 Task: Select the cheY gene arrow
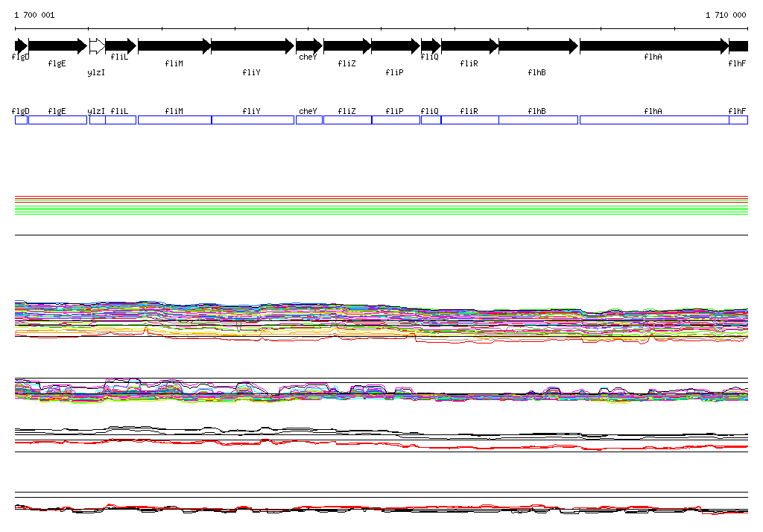309,46
